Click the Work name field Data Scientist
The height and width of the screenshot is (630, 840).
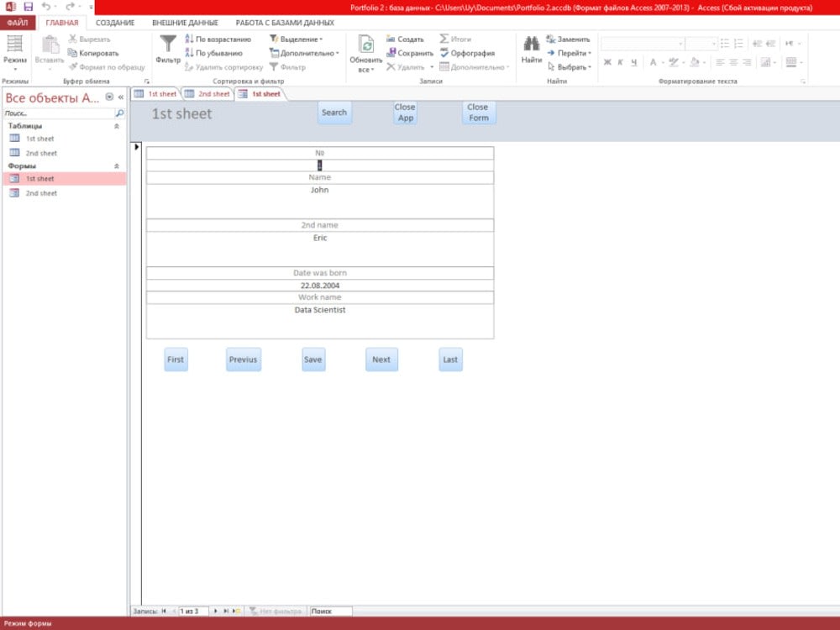[320, 321]
